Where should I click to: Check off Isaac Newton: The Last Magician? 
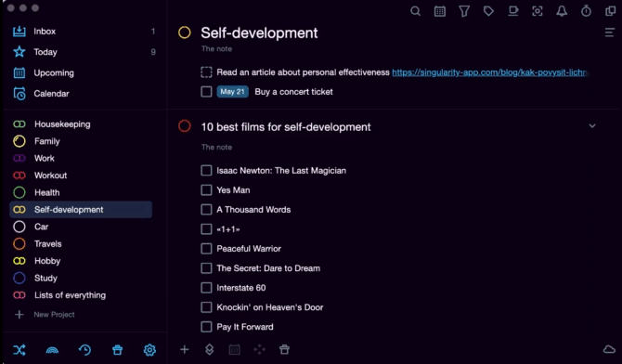coord(206,171)
